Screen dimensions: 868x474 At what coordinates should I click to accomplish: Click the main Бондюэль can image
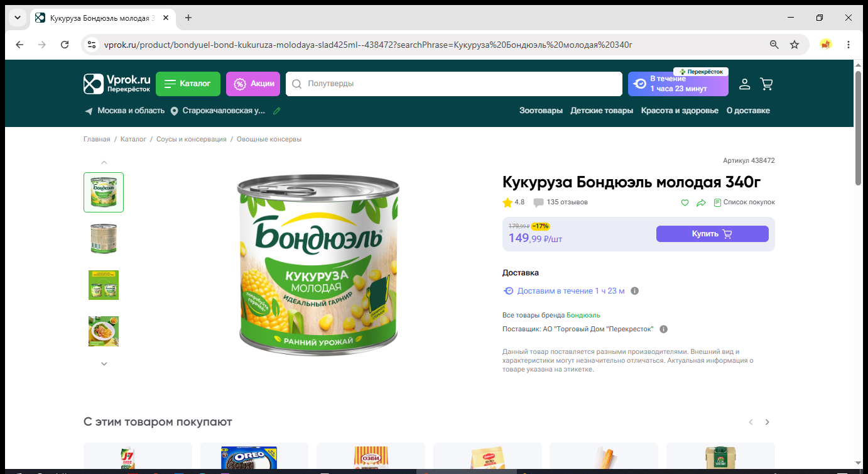coord(318,267)
